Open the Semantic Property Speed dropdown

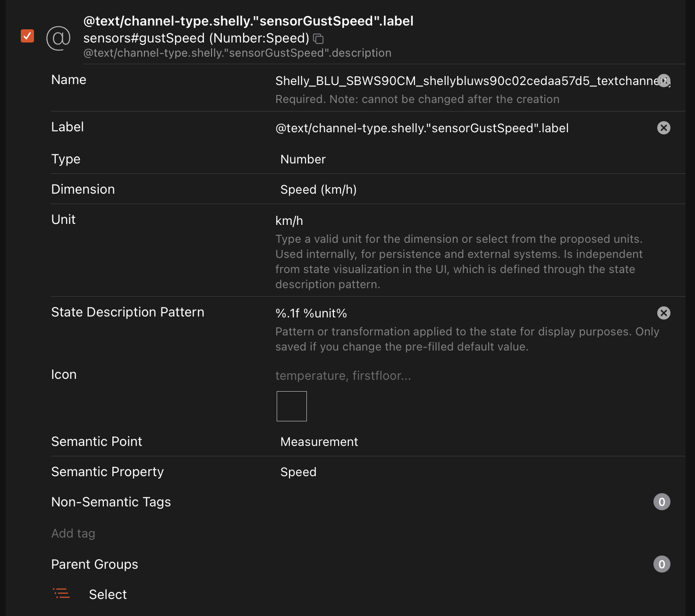pos(472,472)
